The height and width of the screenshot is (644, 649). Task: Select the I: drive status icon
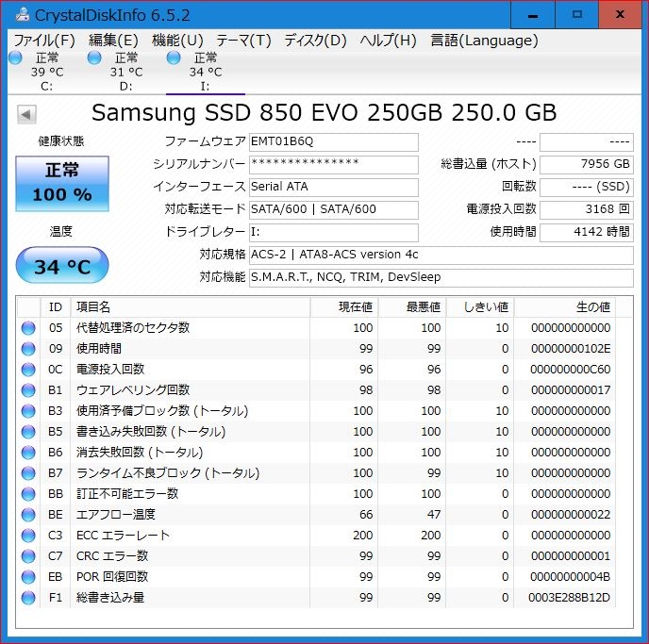pyautogui.click(x=174, y=58)
